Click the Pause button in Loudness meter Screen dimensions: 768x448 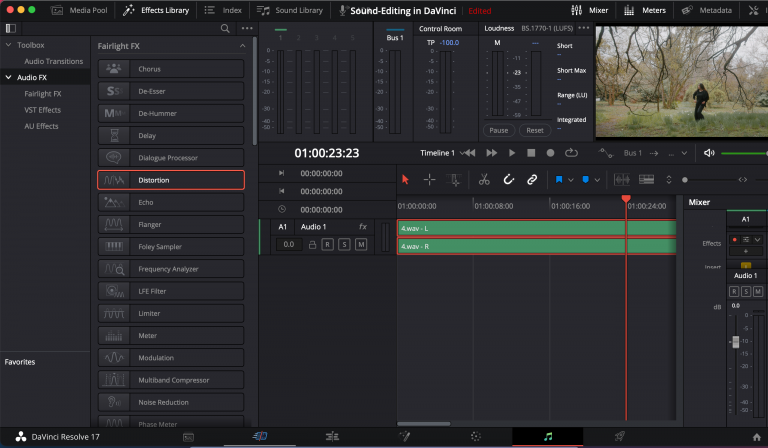coord(499,130)
